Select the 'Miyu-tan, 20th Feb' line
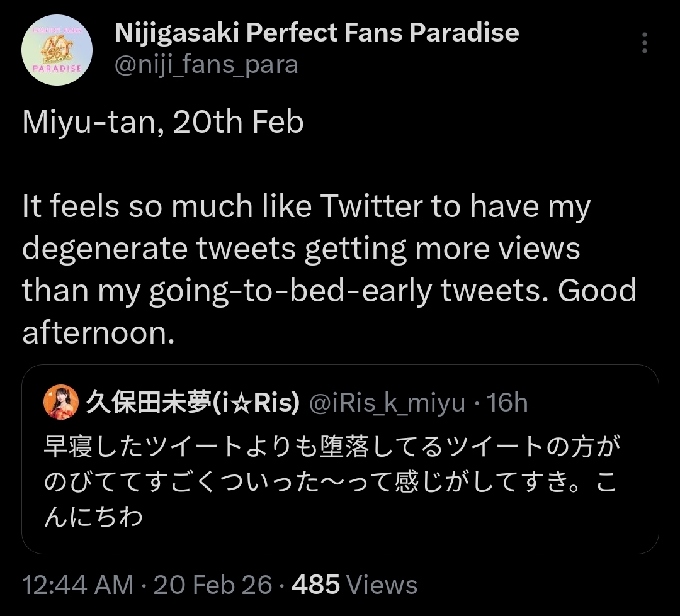Viewport: 680px width, 616px height. coord(162,122)
